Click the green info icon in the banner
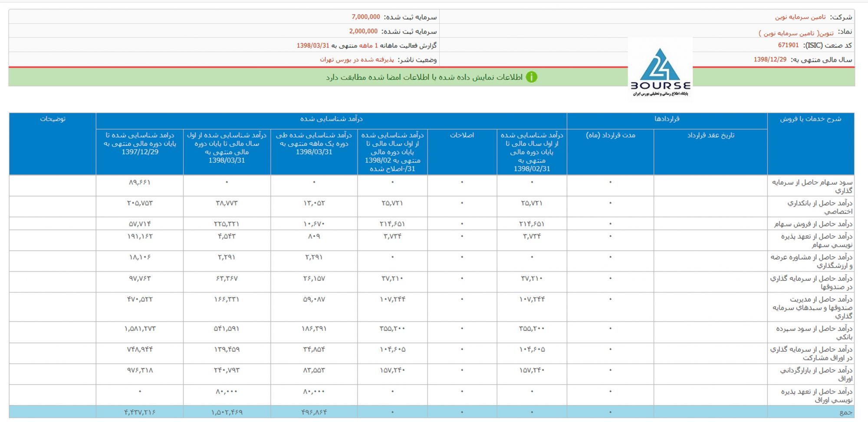Screen dimensions: 868x422 [x=531, y=77]
